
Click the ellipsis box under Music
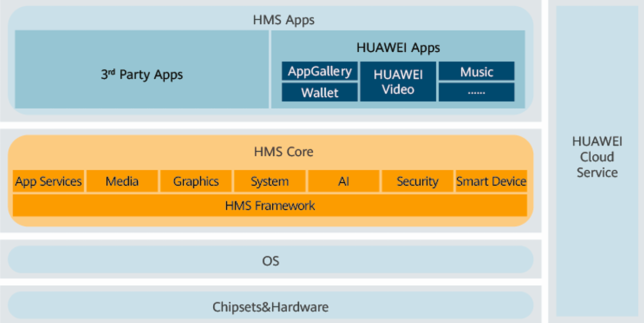point(476,92)
